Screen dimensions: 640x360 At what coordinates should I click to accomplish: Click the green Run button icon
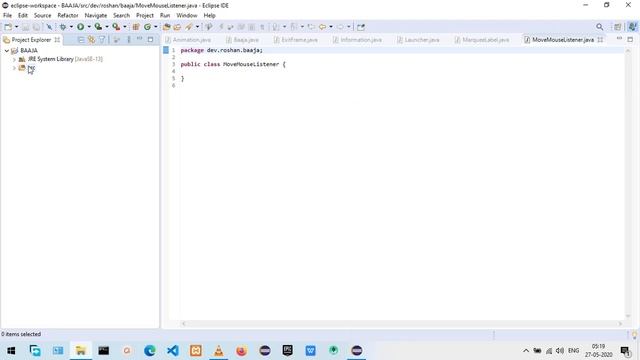[80, 27]
